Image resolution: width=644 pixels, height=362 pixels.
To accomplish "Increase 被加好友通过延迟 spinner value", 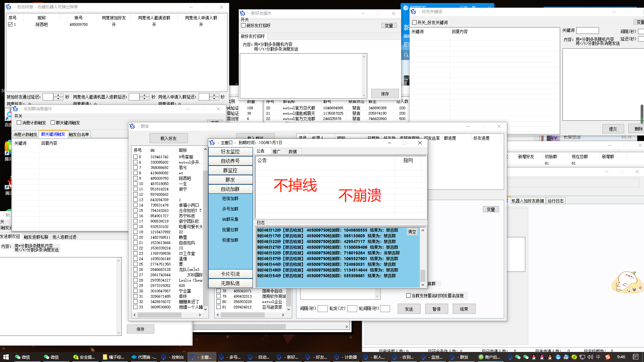I will (58, 95).
